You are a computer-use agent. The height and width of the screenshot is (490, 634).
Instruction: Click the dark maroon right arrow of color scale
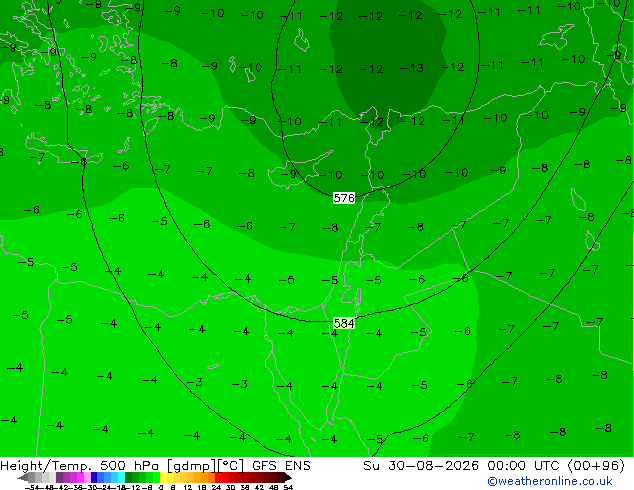click(288, 477)
